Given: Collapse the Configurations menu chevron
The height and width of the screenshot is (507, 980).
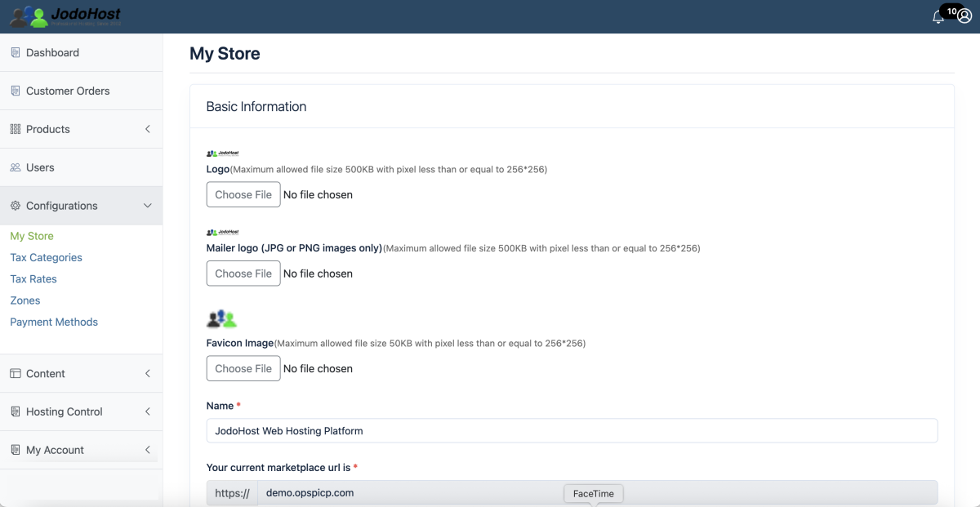Looking at the screenshot, I should [148, 206].
